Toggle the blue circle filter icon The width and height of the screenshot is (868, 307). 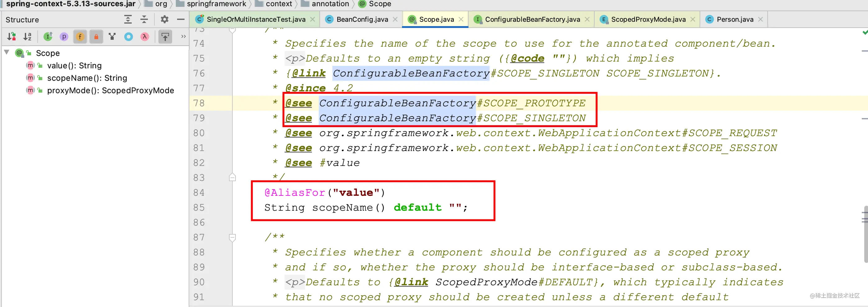[128, 36]
